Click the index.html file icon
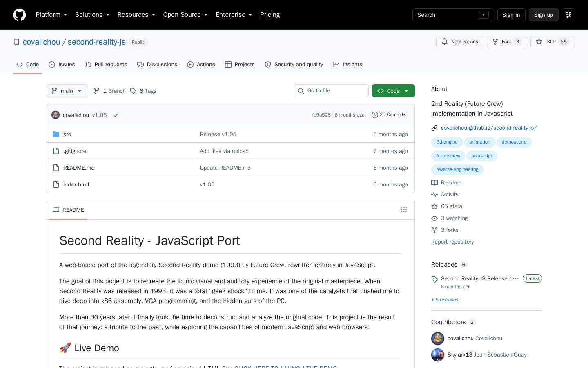This screenshot has height=368, width=588. tap(56, 184)
